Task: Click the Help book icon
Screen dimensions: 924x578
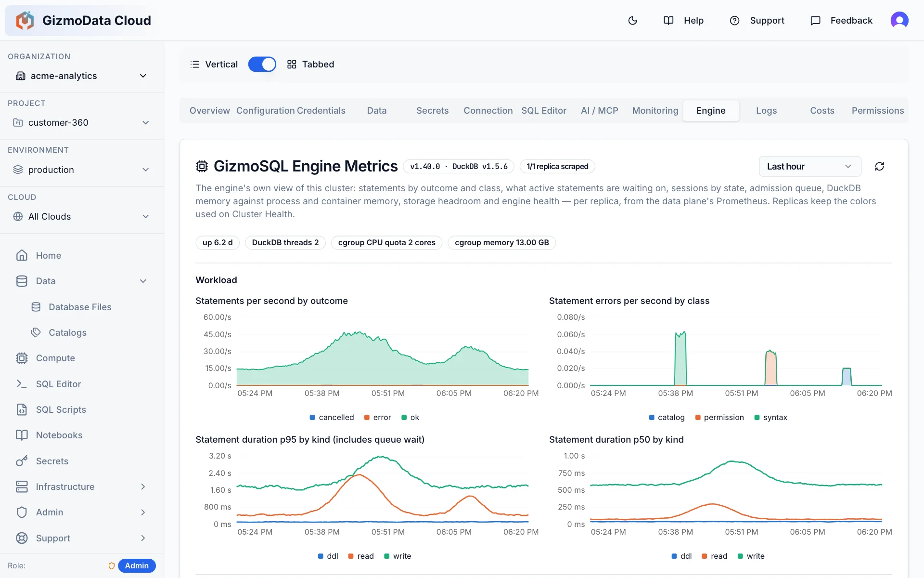Action: point(668,20)
